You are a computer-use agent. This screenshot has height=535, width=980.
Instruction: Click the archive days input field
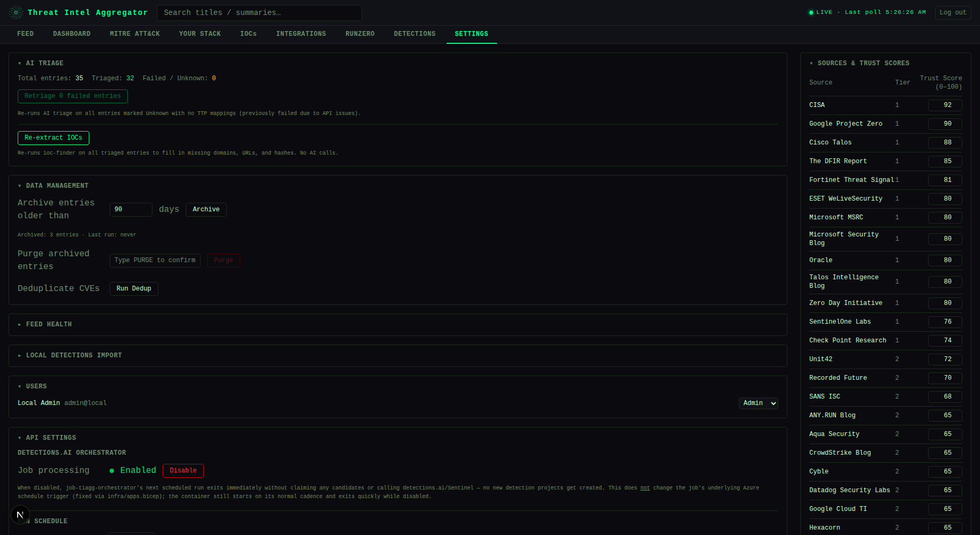(131, 210)
